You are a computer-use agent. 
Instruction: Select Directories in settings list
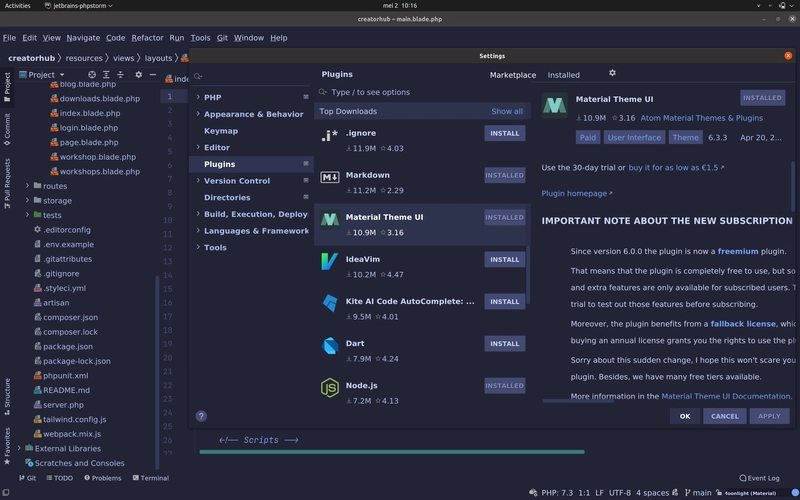coord(227,197)
